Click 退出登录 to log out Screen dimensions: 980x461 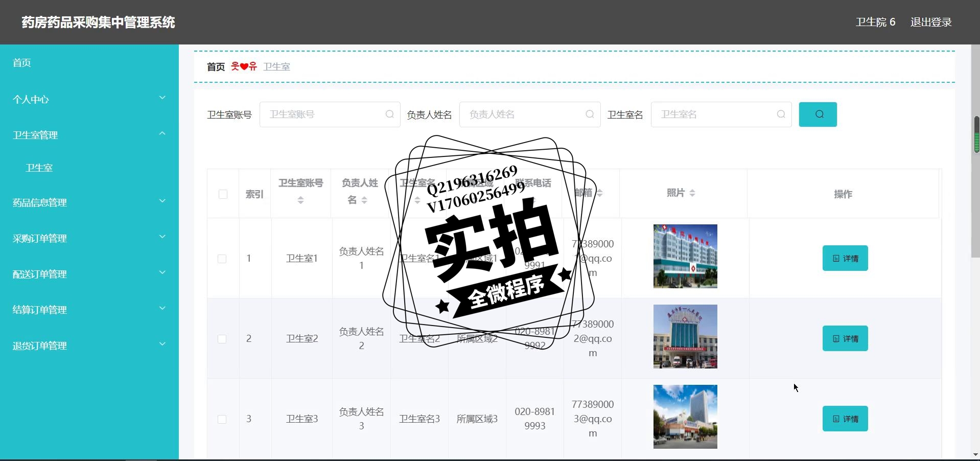931,22
